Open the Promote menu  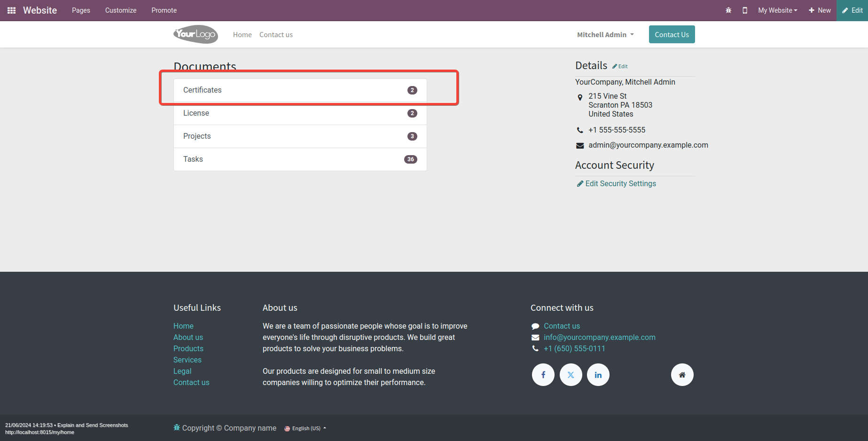click(x=164, y=10)
